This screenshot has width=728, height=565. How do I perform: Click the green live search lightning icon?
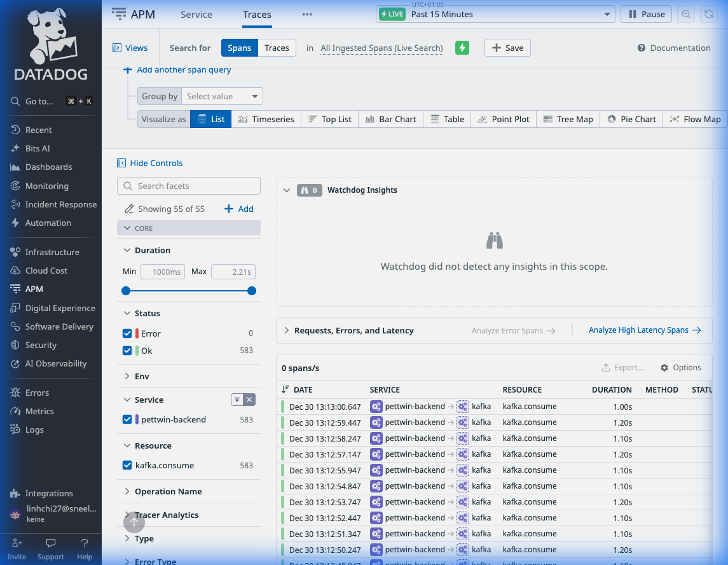pos(462,48)
